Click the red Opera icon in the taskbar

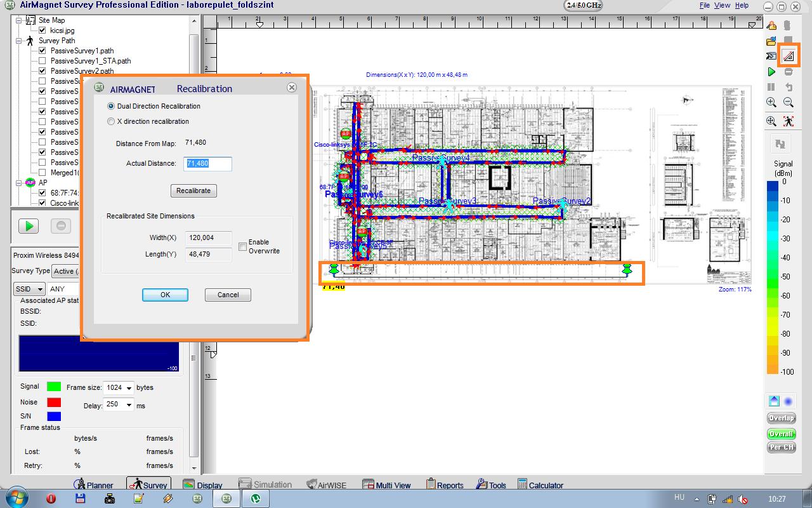point(51,498)
